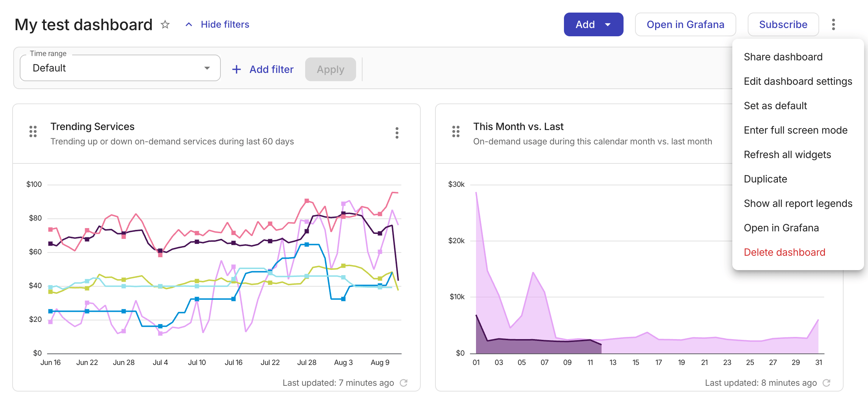Choose Delete dashboard in red
The width and height of the screenshot is (868, 398).
pyautogui.click(x=784, y=252)
